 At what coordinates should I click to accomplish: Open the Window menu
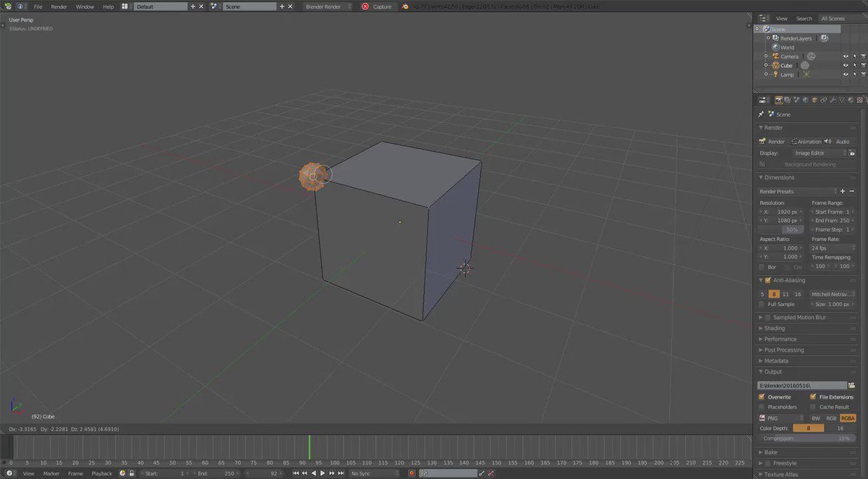[x=85, y=7]
